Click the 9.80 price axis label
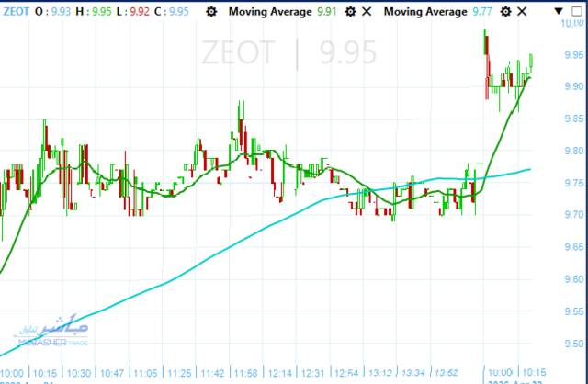This screenshot has height=384, width=588. click(574, 151)
